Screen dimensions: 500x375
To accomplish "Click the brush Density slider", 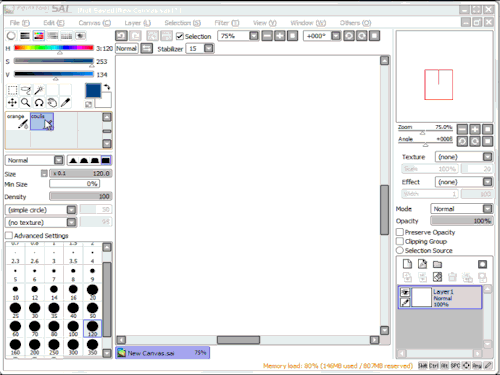I will click(x=81, y=196).
